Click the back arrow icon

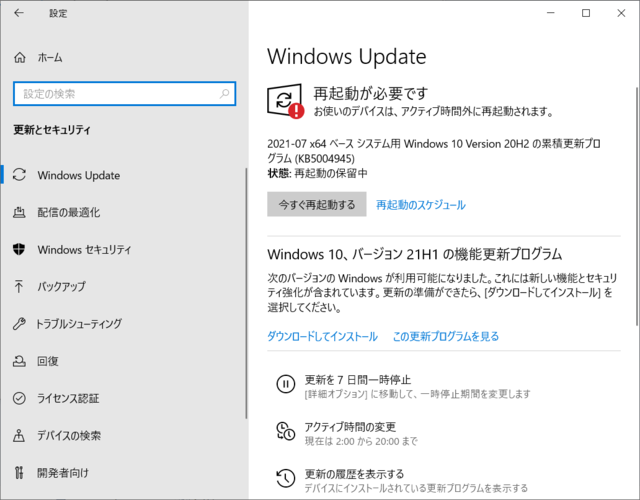click(x=19, y=13)
